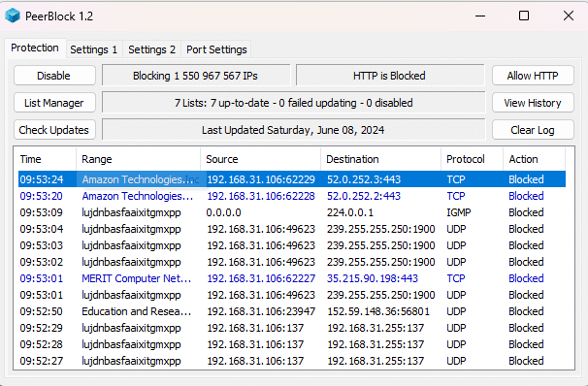Click destination 224.0.0.1
Image resolution: width=588 pixels, height=386 pixels.
(x=350, y=212)
